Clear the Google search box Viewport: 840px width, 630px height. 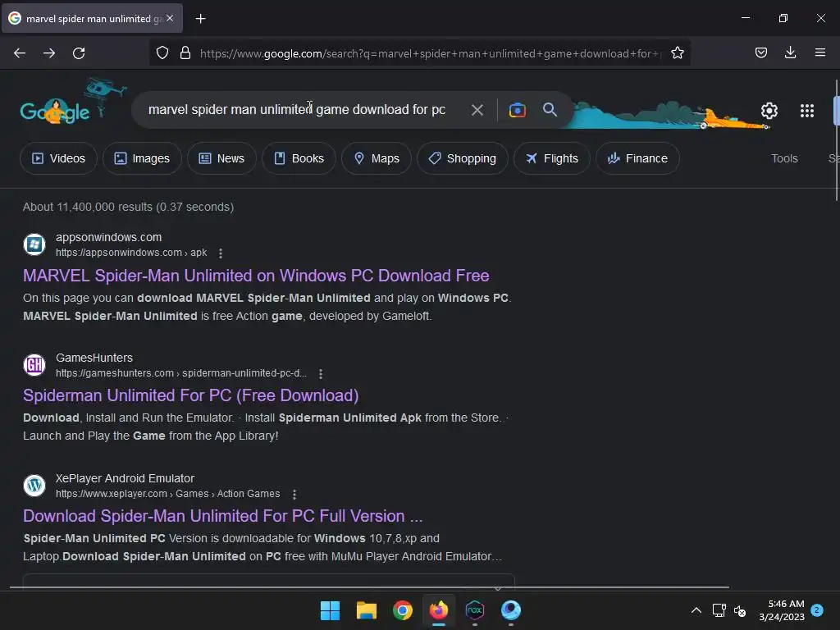coord(477,110)
